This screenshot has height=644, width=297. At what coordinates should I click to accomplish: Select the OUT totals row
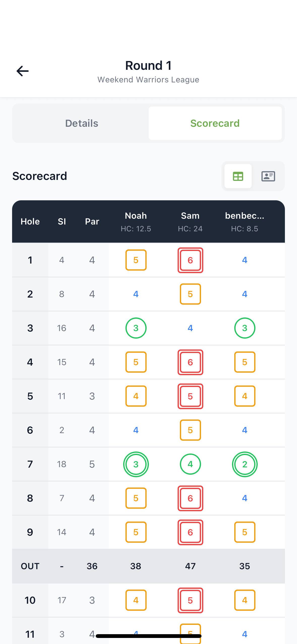tap(148, 566)
